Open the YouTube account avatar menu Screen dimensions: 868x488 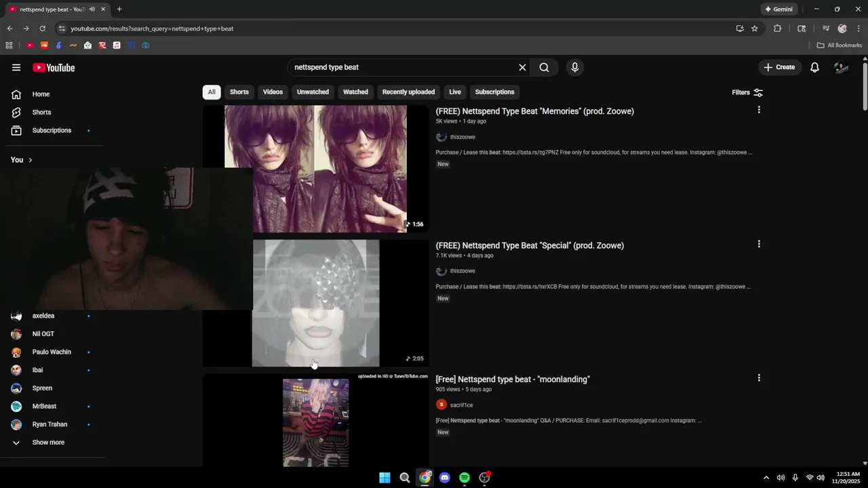tap(841, 67)
